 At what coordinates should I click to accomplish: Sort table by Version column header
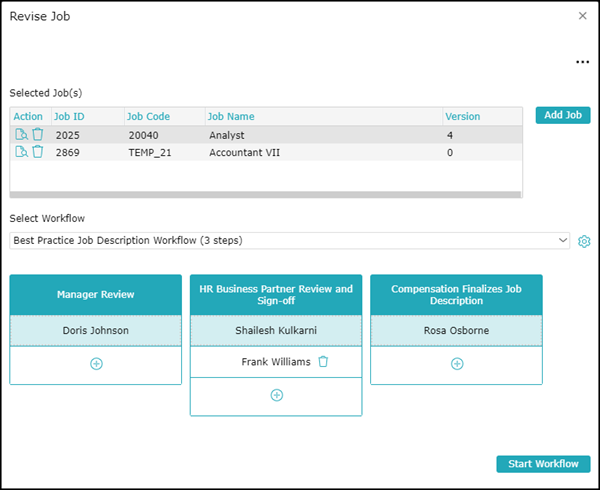point(462,116)
